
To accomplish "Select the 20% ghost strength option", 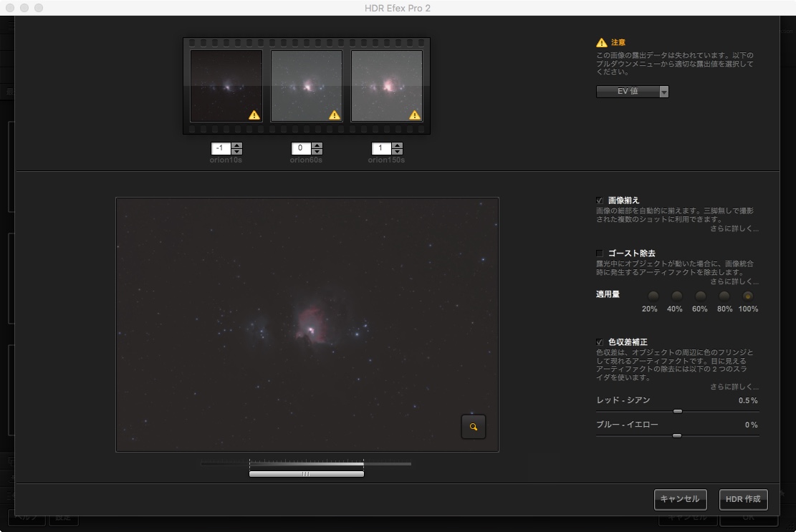I will [653, 296].
